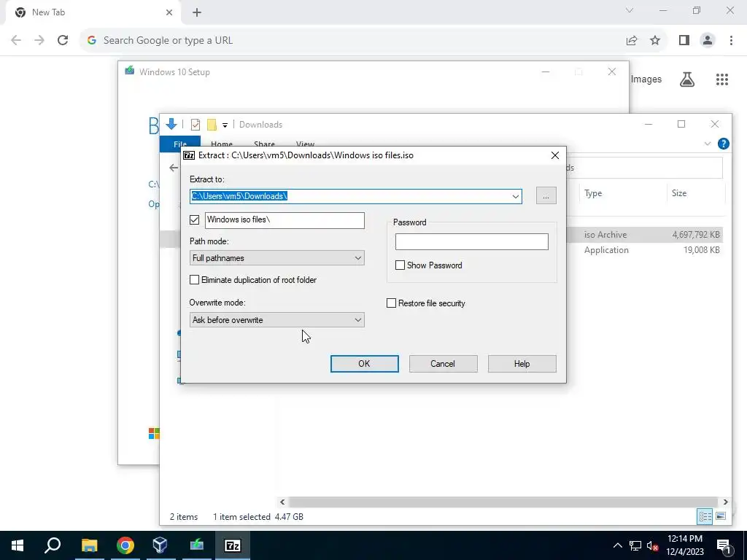747x560 pixels.
Task: Sort by the Size column header
Action: click(679, 193)
